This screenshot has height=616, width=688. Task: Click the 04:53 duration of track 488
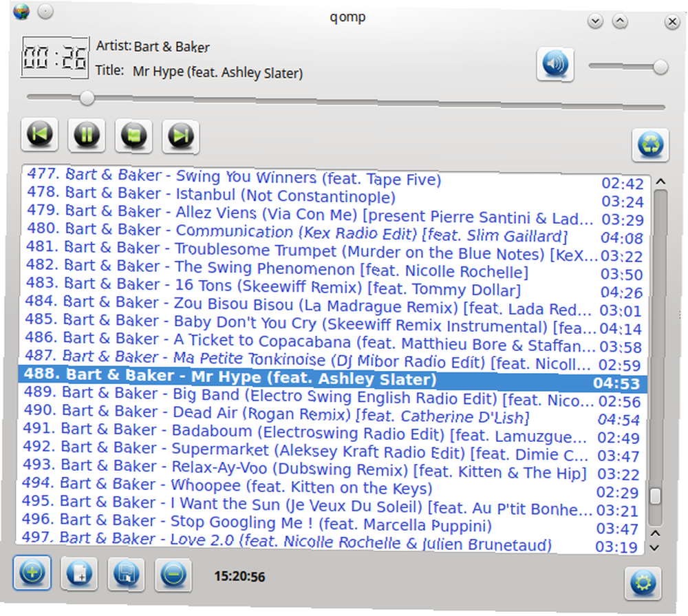pos(616,383)
